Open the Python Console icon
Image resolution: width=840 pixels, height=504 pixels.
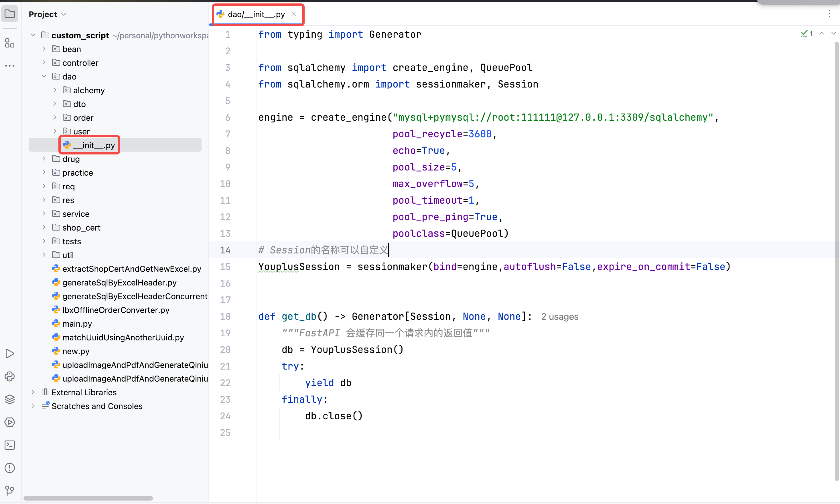[10, 376]
